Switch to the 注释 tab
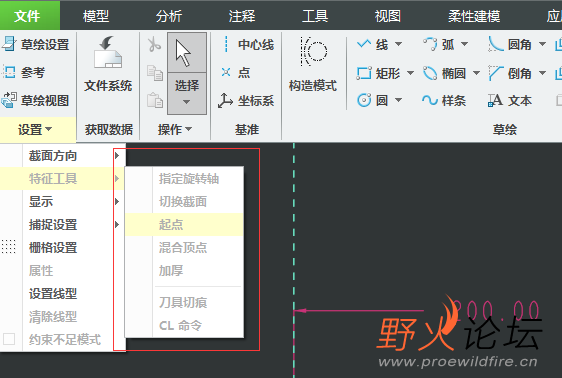The width and height of the screenshot is (562, 378). pos(242,16)
